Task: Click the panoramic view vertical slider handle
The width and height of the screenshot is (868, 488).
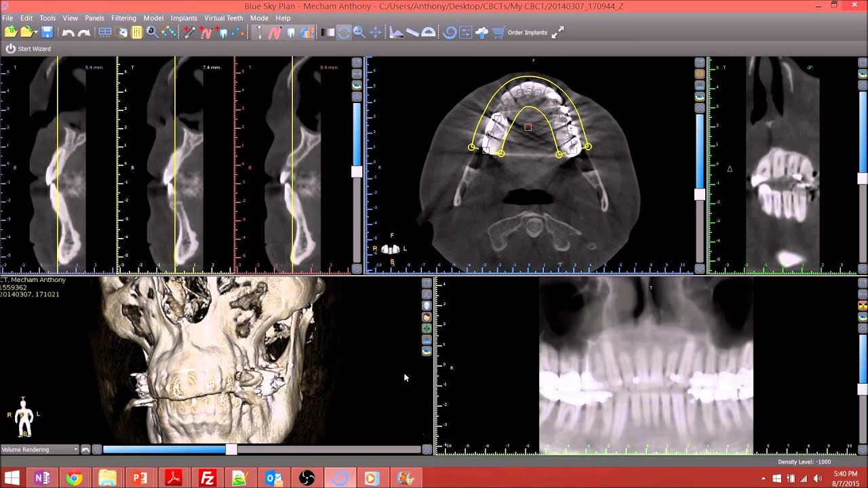Action: pos(863,390)
